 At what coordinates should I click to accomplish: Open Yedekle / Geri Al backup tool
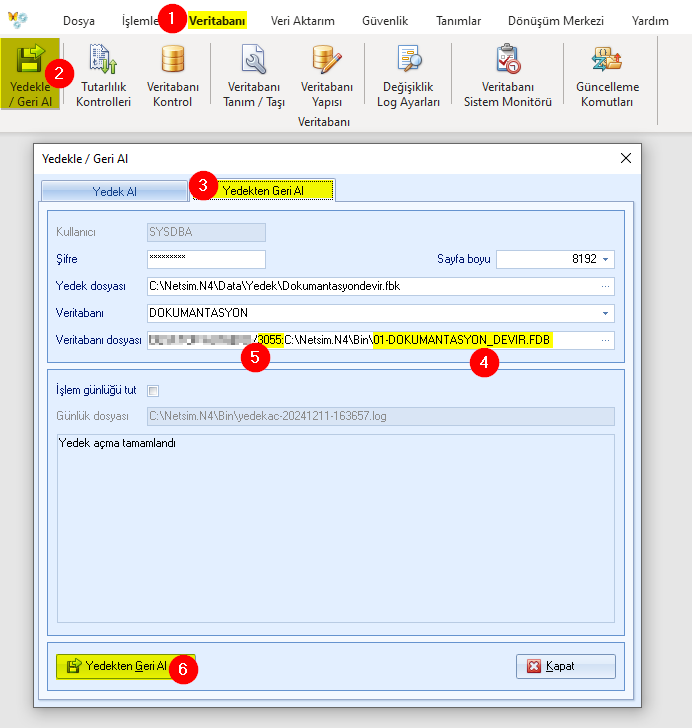30,74
